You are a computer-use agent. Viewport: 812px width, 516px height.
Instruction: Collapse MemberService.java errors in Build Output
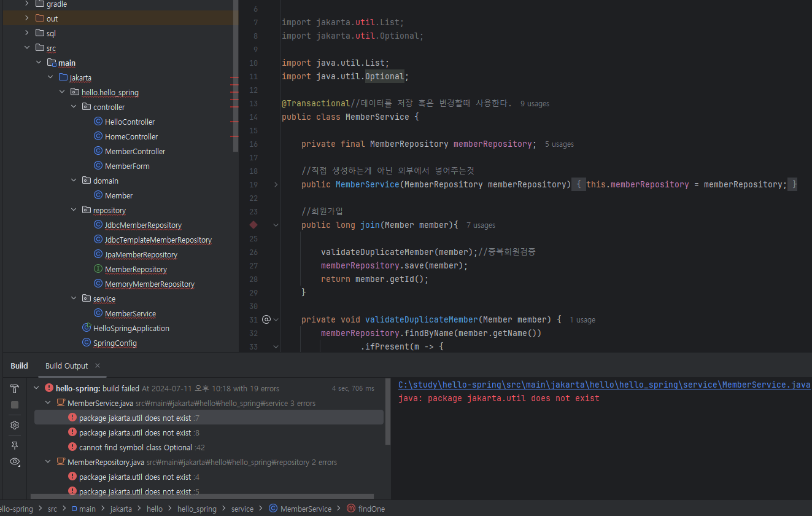48,403
